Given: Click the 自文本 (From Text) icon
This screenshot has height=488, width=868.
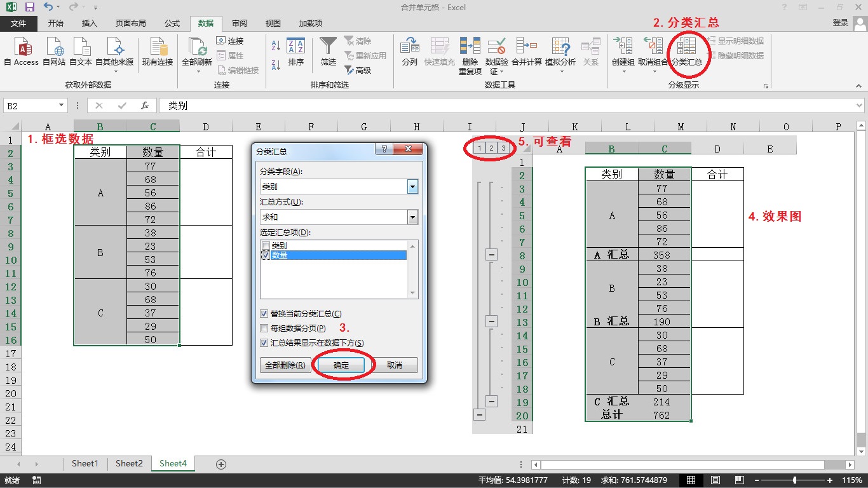Looking at the screenshot, I should 81,51.
